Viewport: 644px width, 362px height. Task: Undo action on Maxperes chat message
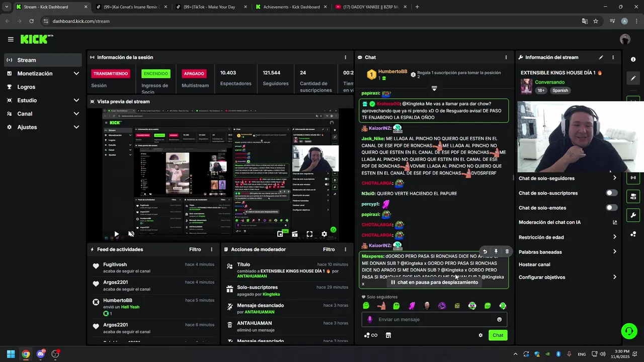[485, 251]
